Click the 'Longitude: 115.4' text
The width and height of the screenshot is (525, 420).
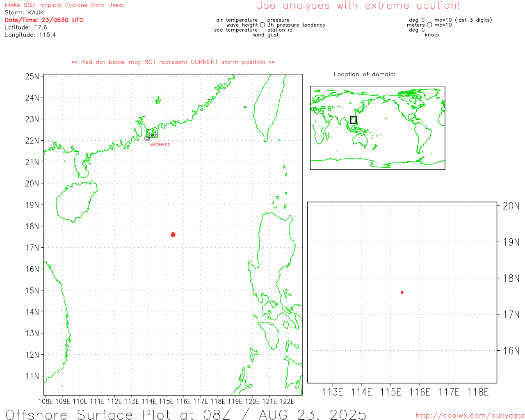click(30, 34)
